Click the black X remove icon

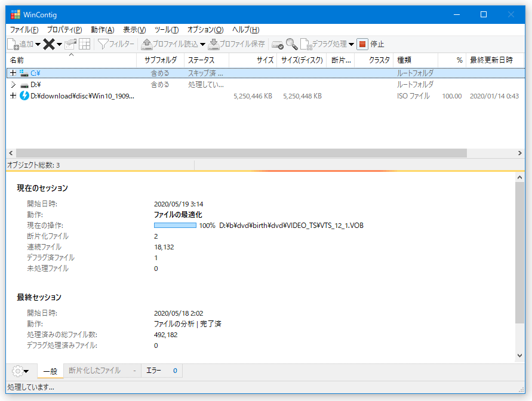[x=49, y=44]
